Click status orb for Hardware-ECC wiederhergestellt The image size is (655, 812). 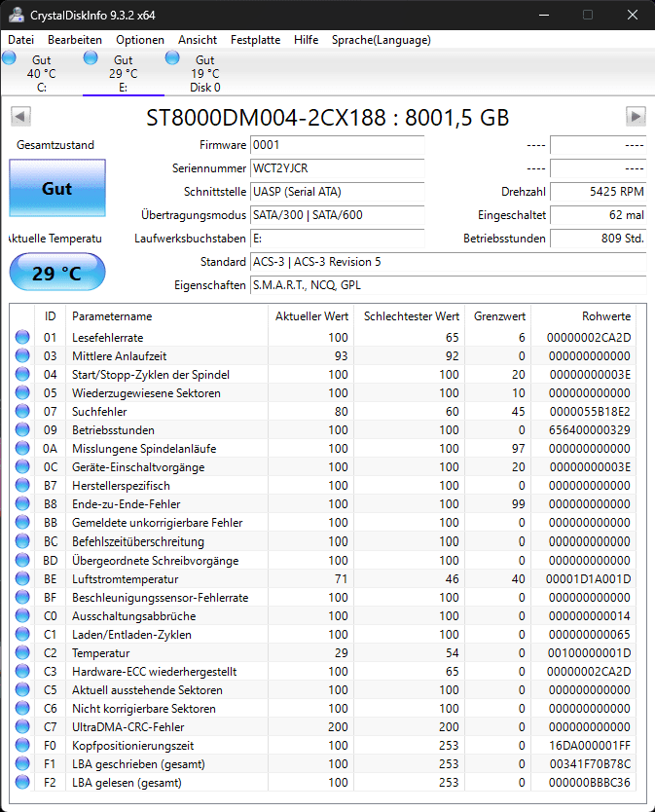click(x=22, y=671)
